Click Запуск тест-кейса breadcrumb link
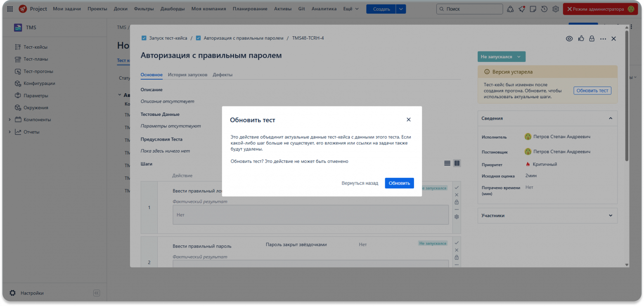 (x=168, y=38)
